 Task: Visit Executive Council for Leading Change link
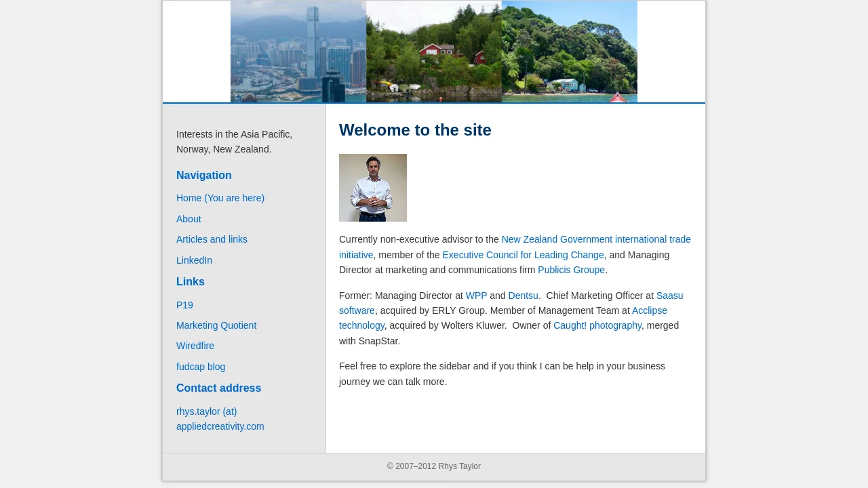coord(523,255)
